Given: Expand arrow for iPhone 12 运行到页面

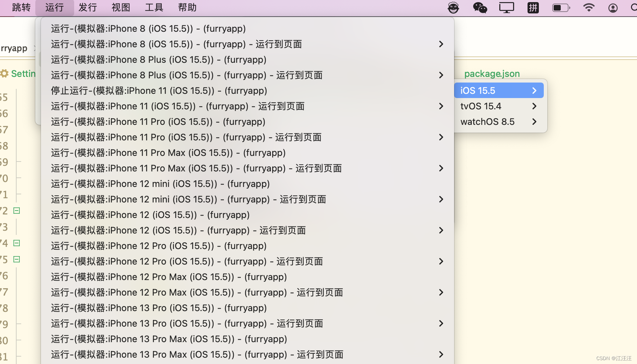Looking at the screenshot, I should (x=441, y=230).
